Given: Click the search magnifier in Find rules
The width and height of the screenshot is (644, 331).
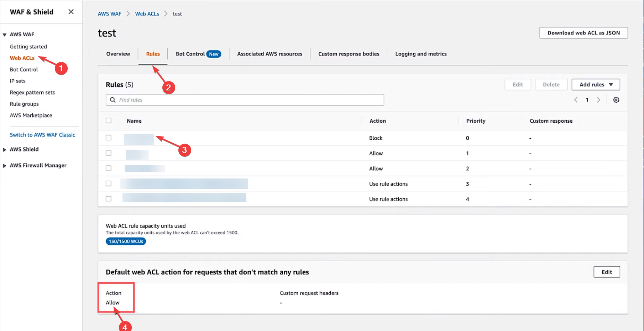Looking at the screenshot, I should pyautogui.click(x=113, y=100).
